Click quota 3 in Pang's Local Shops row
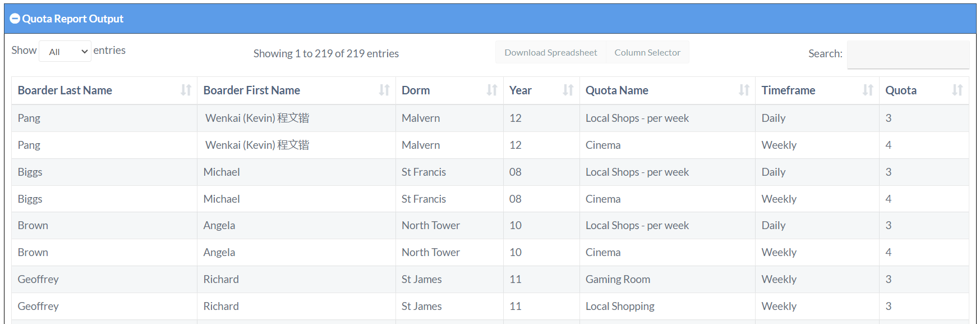The width and height of the screenshot is (980, 324). tap(889, 118)
